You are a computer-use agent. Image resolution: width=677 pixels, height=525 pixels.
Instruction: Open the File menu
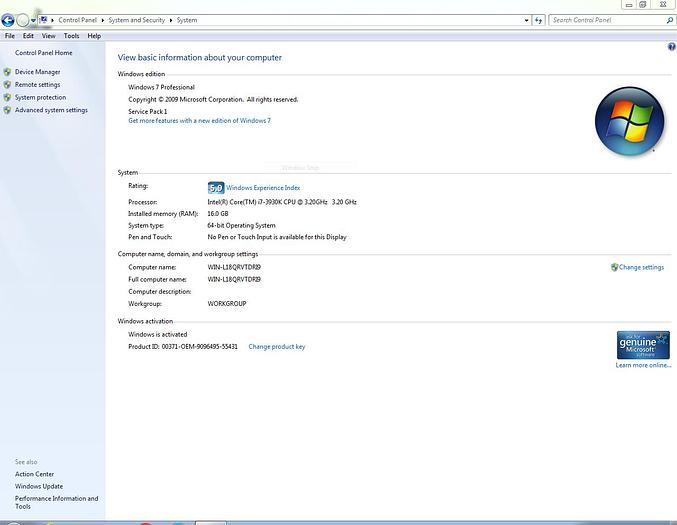pyautogui.click(x=10, y=36)
